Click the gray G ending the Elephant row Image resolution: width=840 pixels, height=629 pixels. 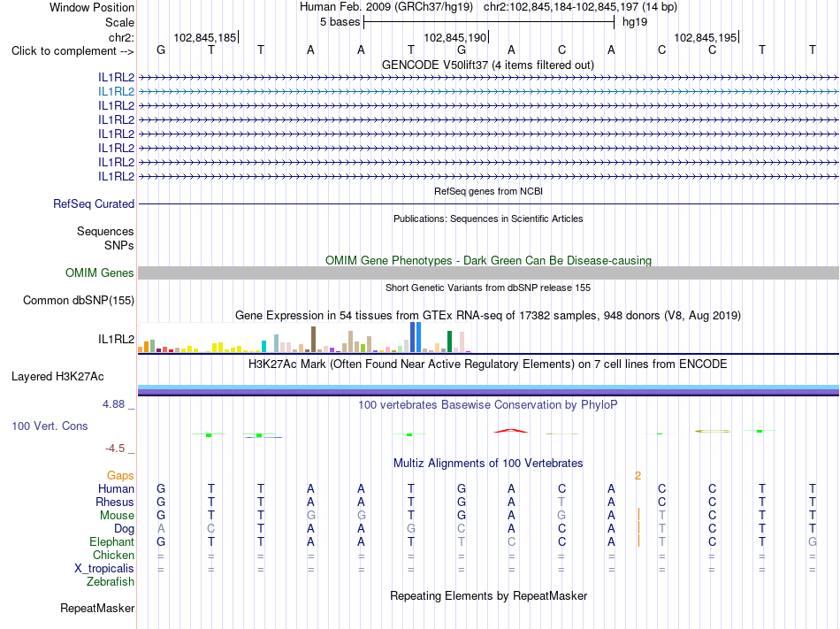click(x=812, y=542)
